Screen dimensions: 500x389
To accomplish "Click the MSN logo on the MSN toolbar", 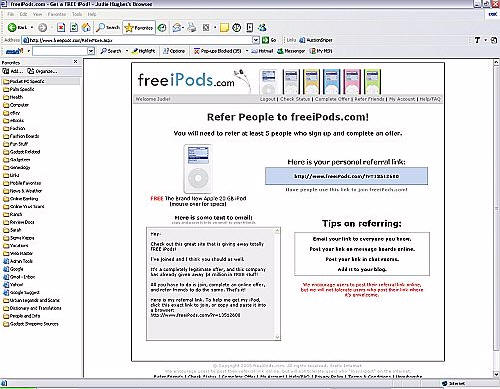I will pos(15,51).
